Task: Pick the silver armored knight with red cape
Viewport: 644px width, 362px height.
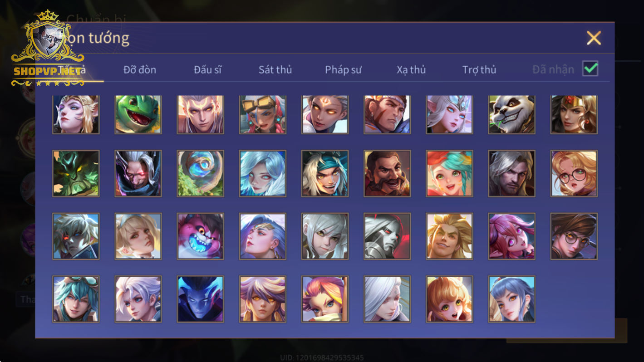Action: click(x=387, y=236)
